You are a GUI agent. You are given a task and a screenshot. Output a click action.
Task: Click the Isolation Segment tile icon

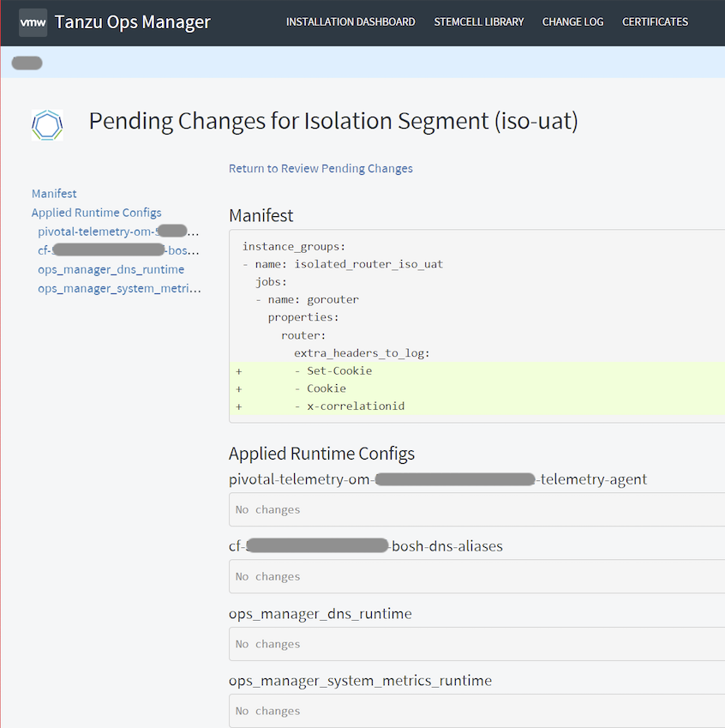[47, 125]
